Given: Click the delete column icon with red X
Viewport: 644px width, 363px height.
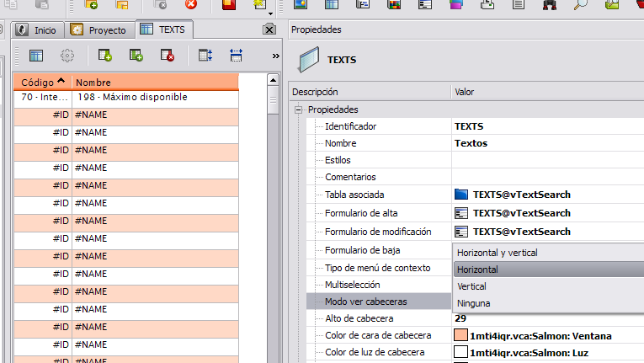Looking at the screenshot, I should pos(167,56).
